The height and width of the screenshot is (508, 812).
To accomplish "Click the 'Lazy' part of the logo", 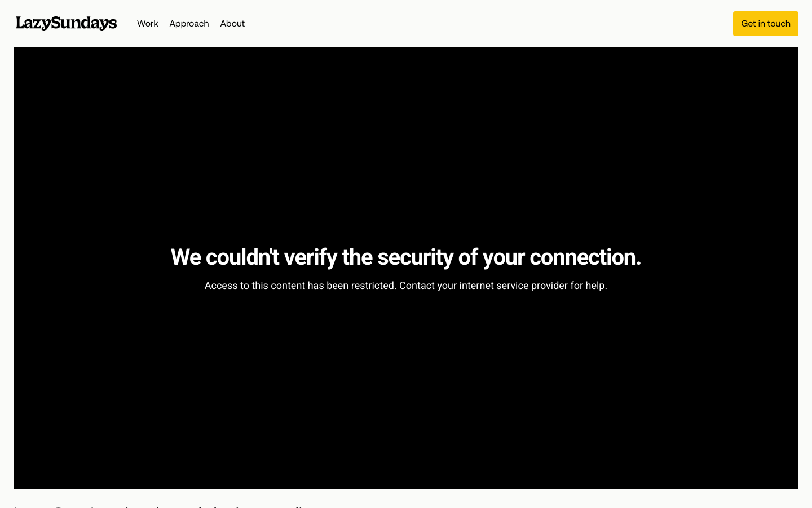I will 33,23.
